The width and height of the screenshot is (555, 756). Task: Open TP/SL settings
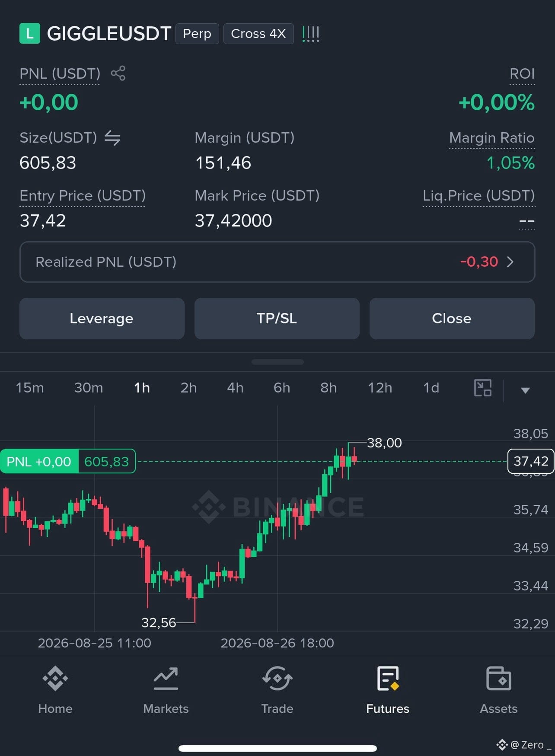(277, 319)
